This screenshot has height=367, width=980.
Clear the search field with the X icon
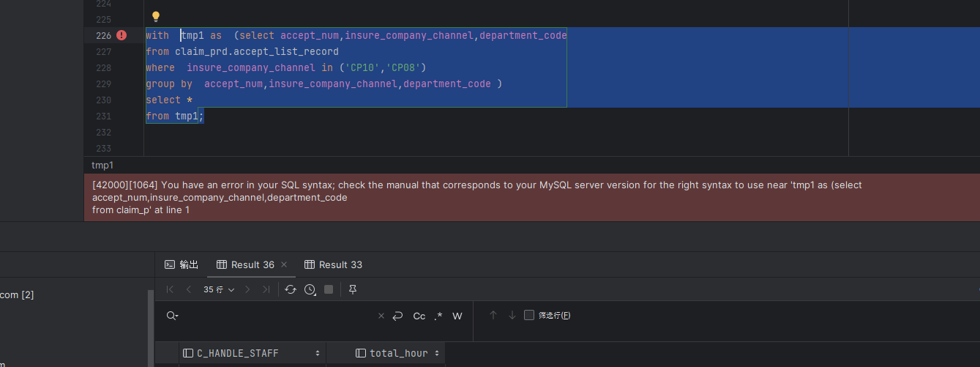(381, 316)
